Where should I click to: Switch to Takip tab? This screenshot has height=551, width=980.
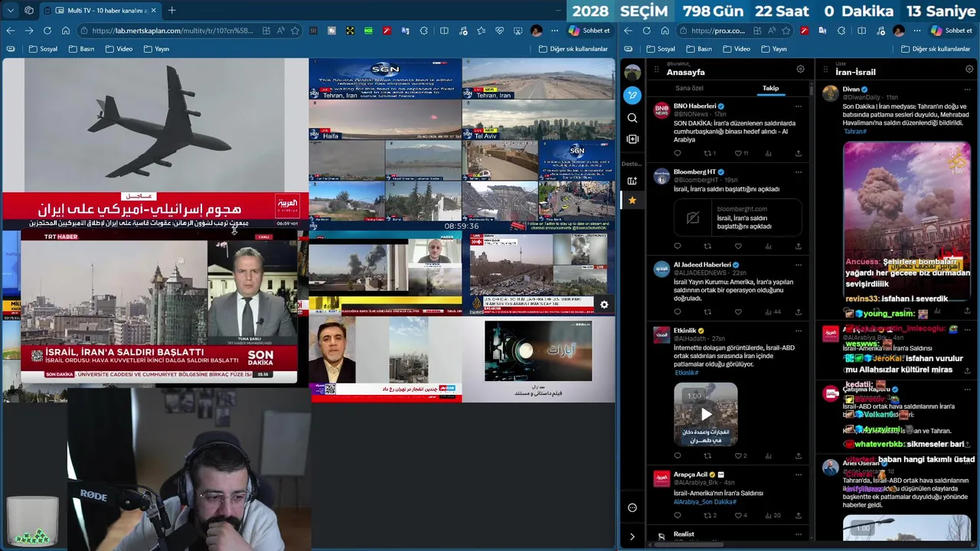coord(770,88)
